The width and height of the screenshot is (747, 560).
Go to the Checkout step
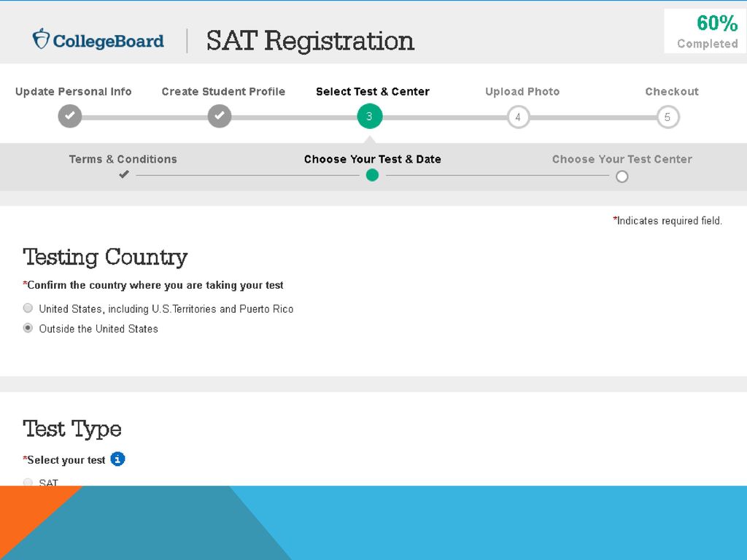tap(672, 91)
